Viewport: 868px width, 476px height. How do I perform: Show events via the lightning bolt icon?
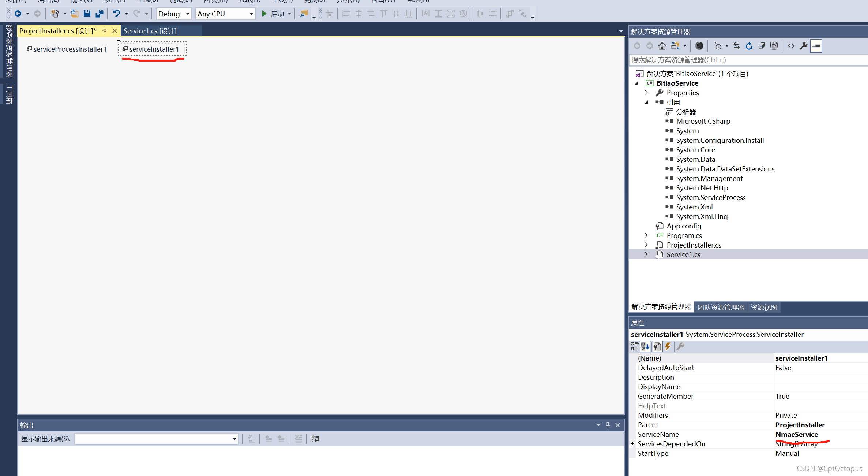click(x=668, y=346)
